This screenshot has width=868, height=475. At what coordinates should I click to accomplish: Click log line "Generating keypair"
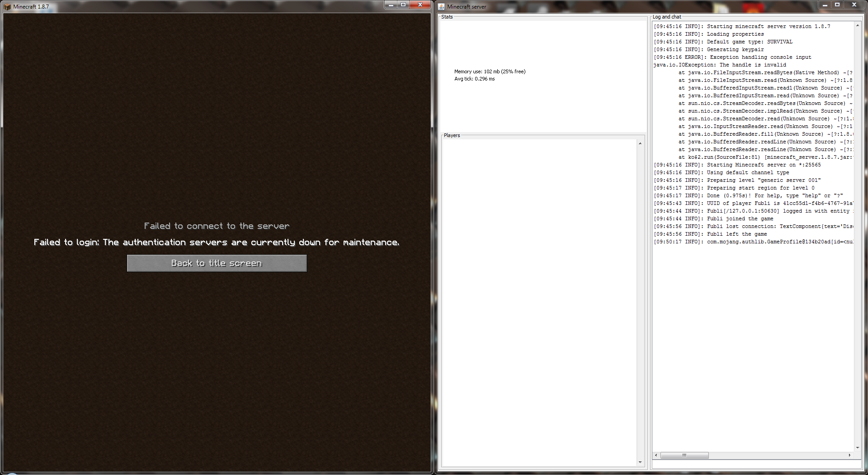709,49
